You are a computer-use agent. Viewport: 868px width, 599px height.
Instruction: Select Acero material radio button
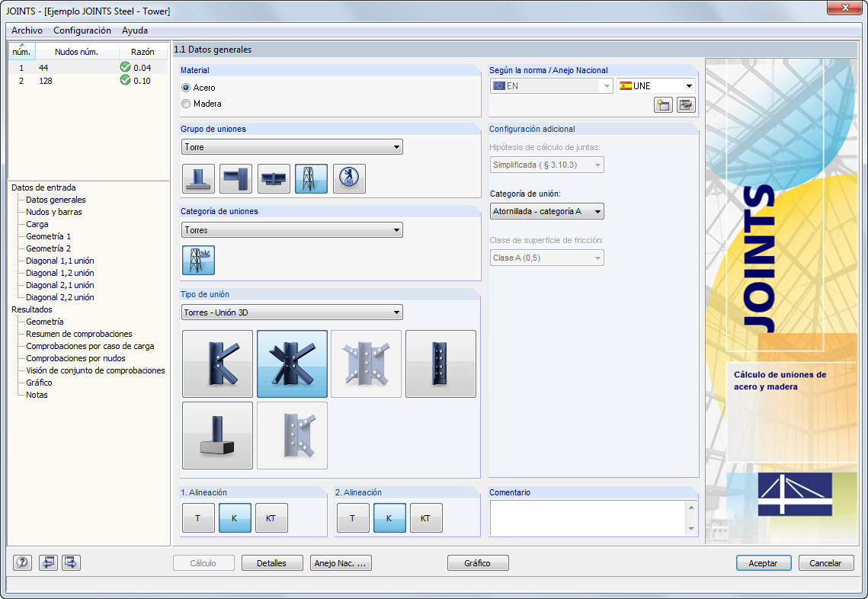click(x=186, y=88)
